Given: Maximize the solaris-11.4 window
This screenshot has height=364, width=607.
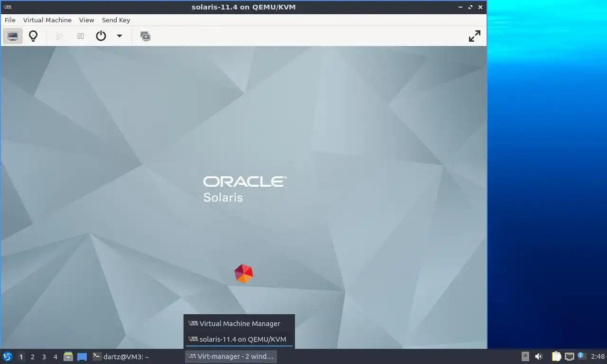Looking at the screenshot, I should [x=470, y=7].
